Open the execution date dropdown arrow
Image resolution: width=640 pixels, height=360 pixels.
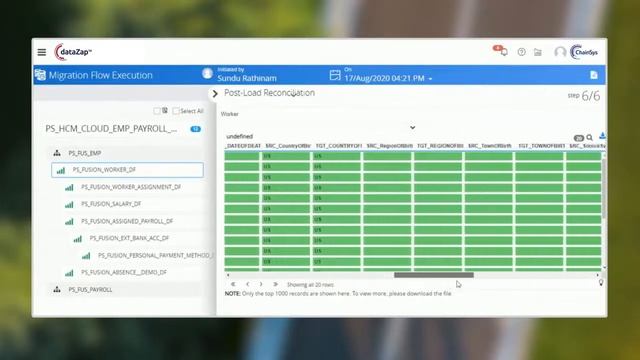(x=430, y=79)
